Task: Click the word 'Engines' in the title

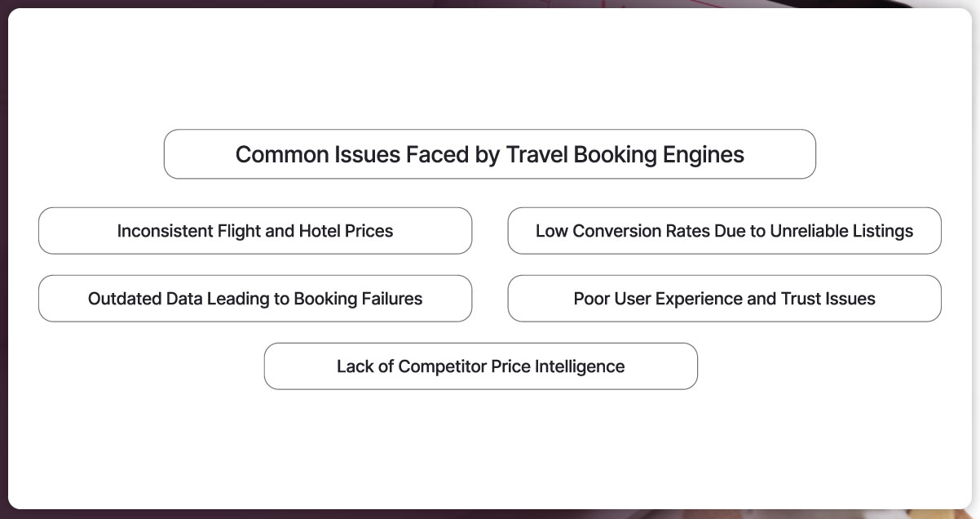Action: click(x=704, y=154)
